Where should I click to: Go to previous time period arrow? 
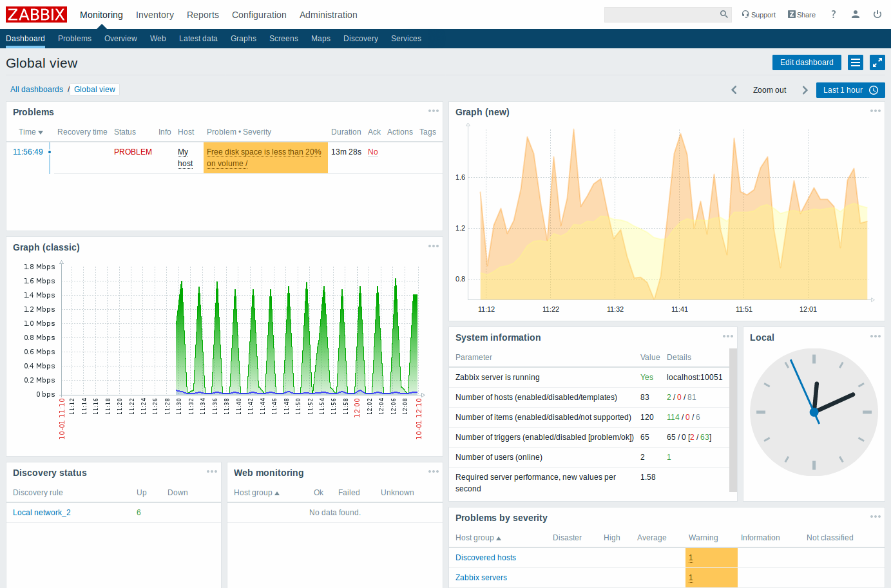pos(734,90)
